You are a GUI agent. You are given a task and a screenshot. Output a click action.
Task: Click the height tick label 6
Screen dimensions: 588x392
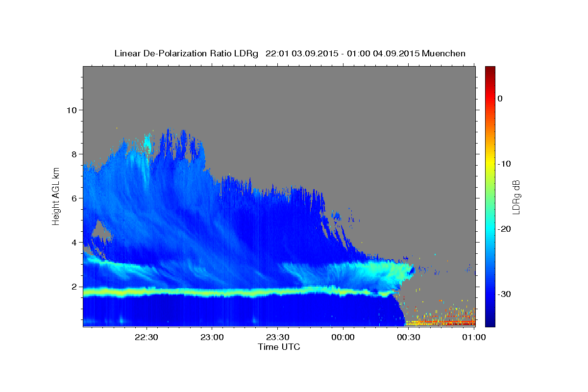[73, 198]
